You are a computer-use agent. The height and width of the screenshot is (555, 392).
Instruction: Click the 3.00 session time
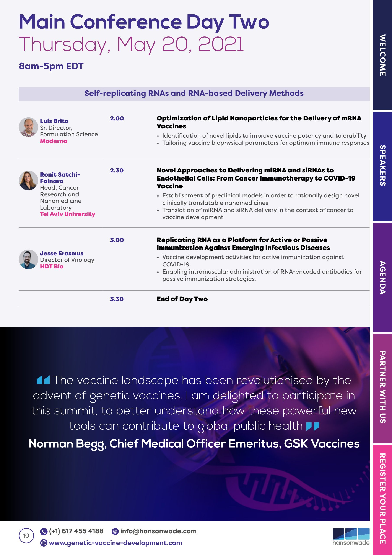(117, 240)
